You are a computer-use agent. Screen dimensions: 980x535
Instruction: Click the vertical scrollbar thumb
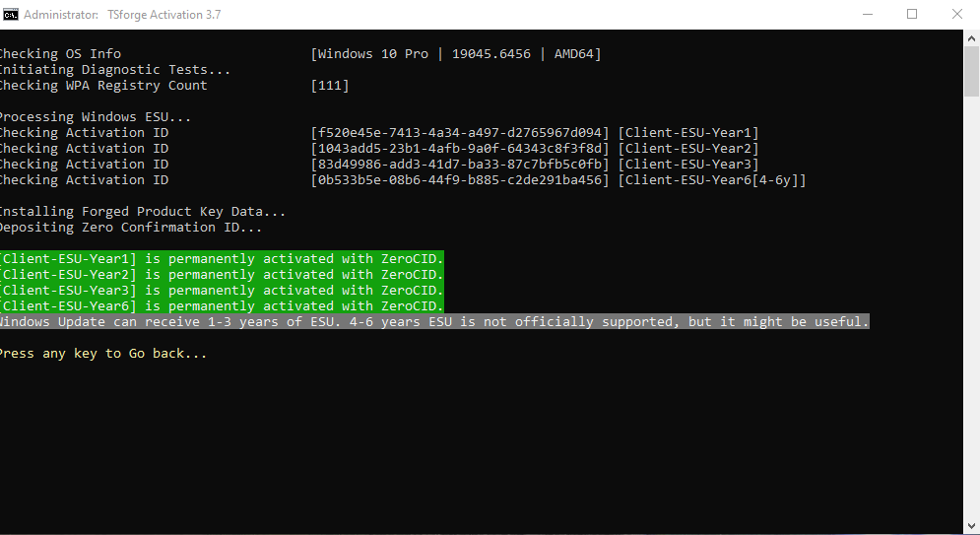click(x=971, y=74)
